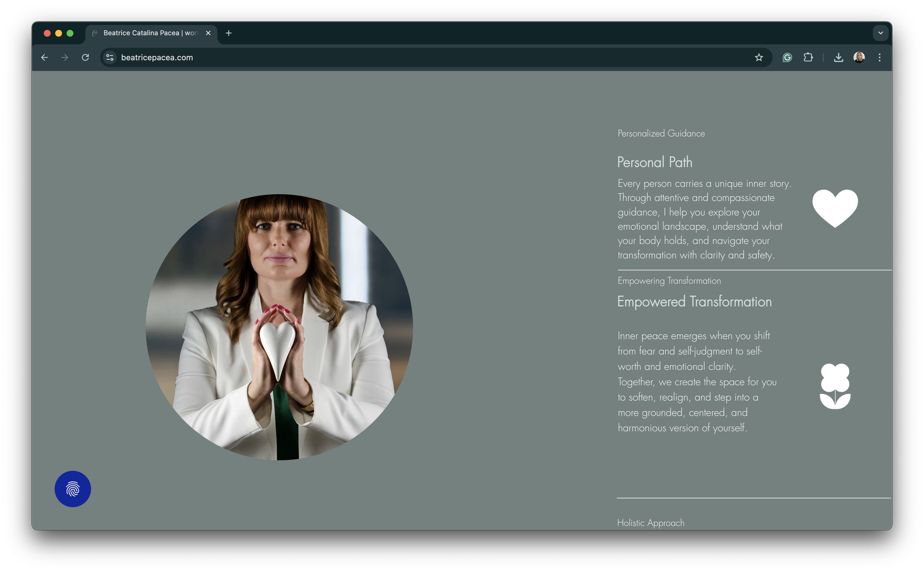The height and width of the screenshot is (572, 924).
Task: View site information in the address bar
Action: pyautogui.click(x=110, y=57)
